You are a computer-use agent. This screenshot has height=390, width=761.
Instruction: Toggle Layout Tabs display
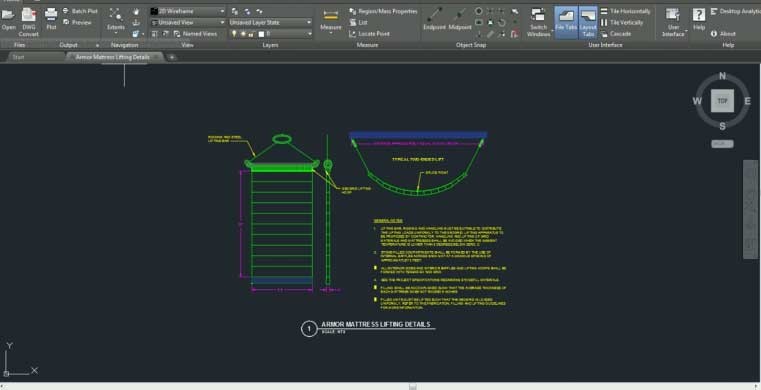[588, 22]
